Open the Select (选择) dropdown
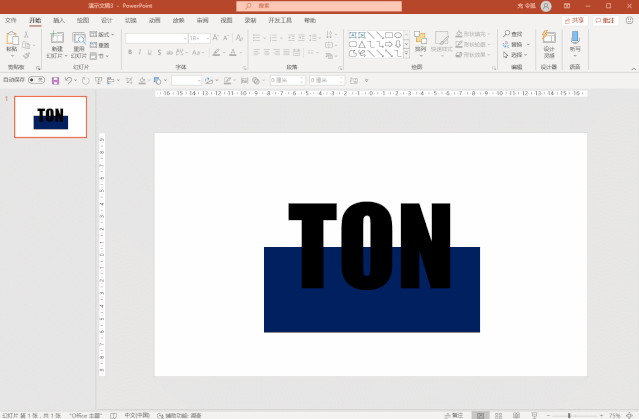This screenshot has height=419, width=639. pyautogui.click(x=515, y=55)
